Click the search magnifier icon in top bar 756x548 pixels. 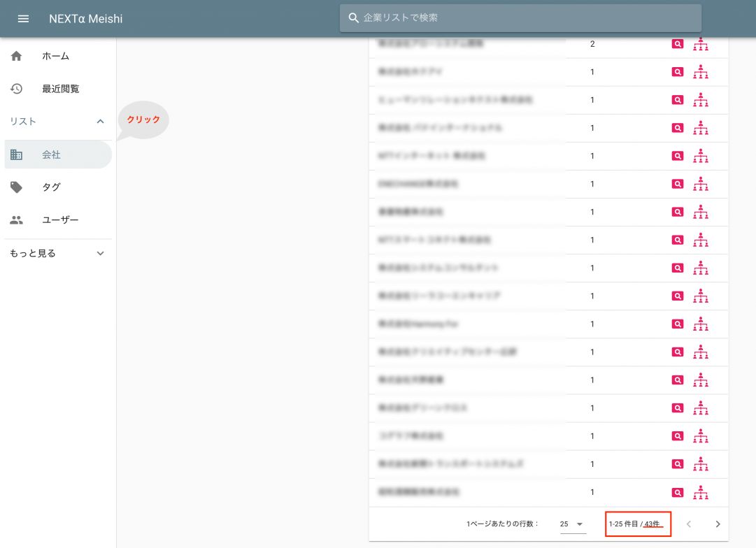pyautogui.click(x=354, y=17)
